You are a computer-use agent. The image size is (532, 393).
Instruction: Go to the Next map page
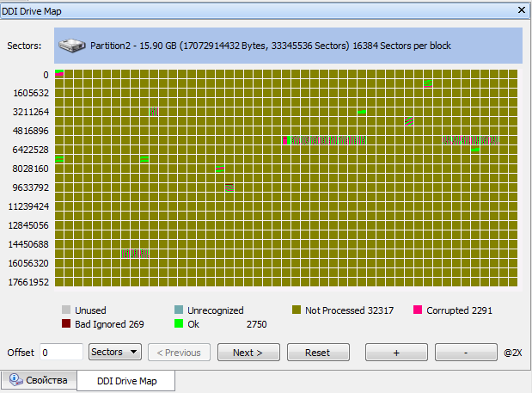[x=248, y=353]
